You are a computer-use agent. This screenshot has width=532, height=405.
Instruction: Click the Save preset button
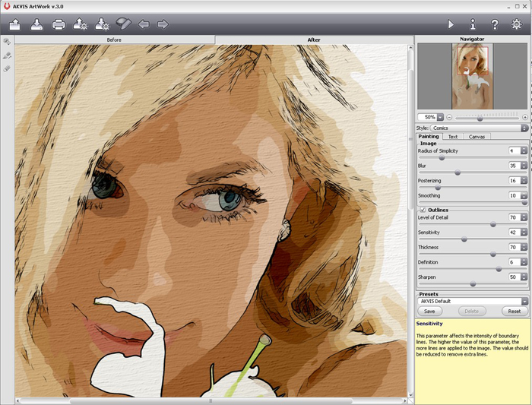429,312
